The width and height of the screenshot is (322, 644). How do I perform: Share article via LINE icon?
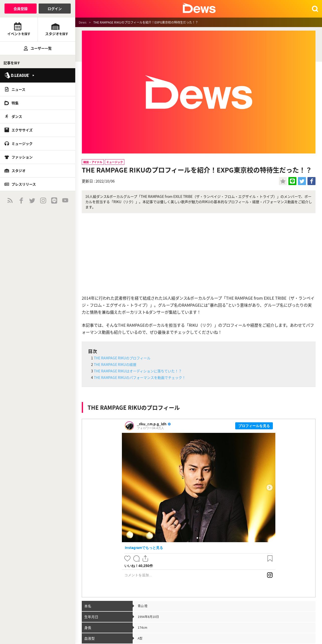pyautogui.click(x=292, y=181)
